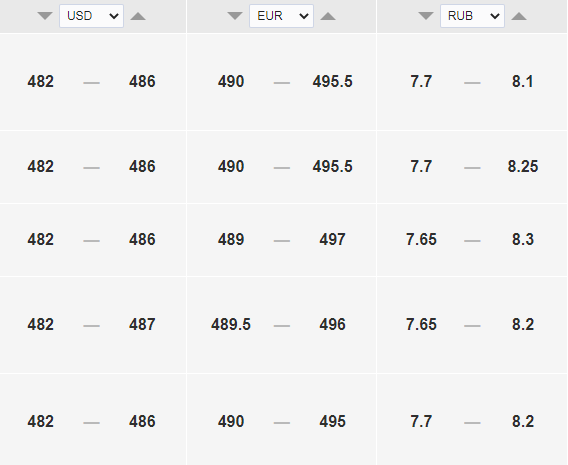Image resolution: width=568 pixels, height=465 pixels.
Task: Sort EUR column descending with down arrow
Action: pyautogui.click(x=235, y=16)
